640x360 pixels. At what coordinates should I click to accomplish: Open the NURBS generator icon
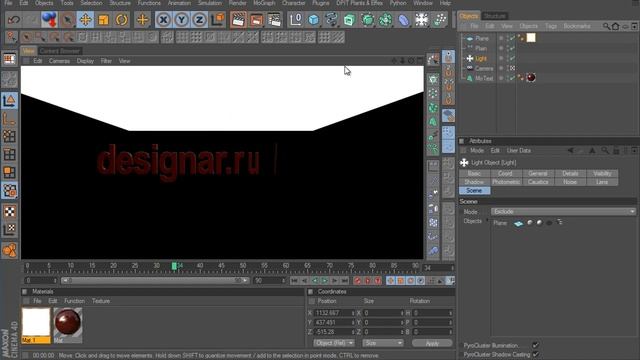point(349,20)
